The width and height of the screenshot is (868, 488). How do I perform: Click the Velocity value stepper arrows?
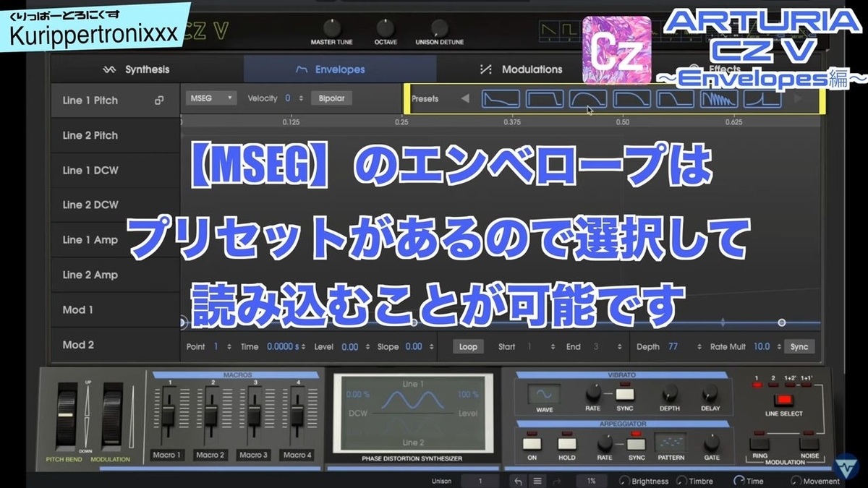pyautogui.click(x=300, y=98)
